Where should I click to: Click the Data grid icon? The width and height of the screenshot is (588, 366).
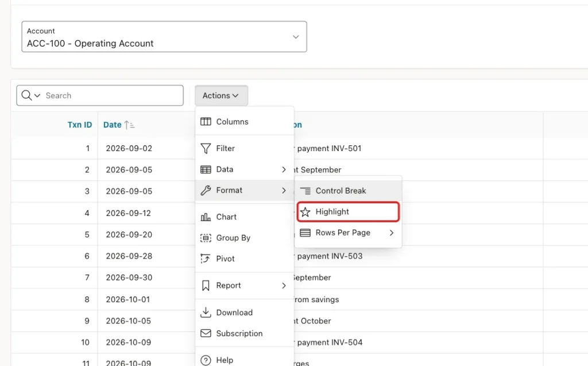(206, 169)
